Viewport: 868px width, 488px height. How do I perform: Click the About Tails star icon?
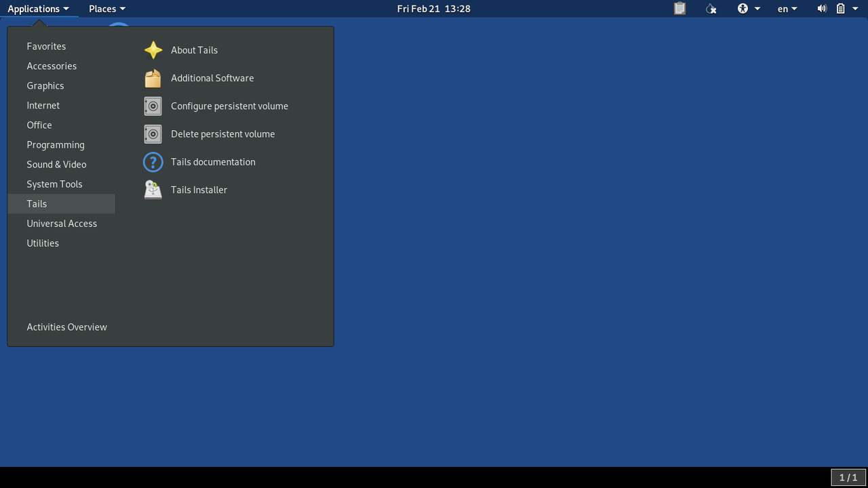click(x=153, y=50)
